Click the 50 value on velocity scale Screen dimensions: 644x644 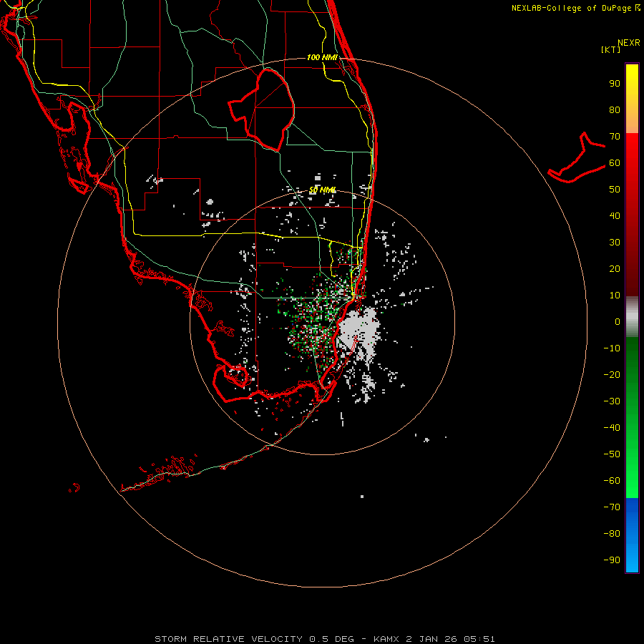coord(615,190)
